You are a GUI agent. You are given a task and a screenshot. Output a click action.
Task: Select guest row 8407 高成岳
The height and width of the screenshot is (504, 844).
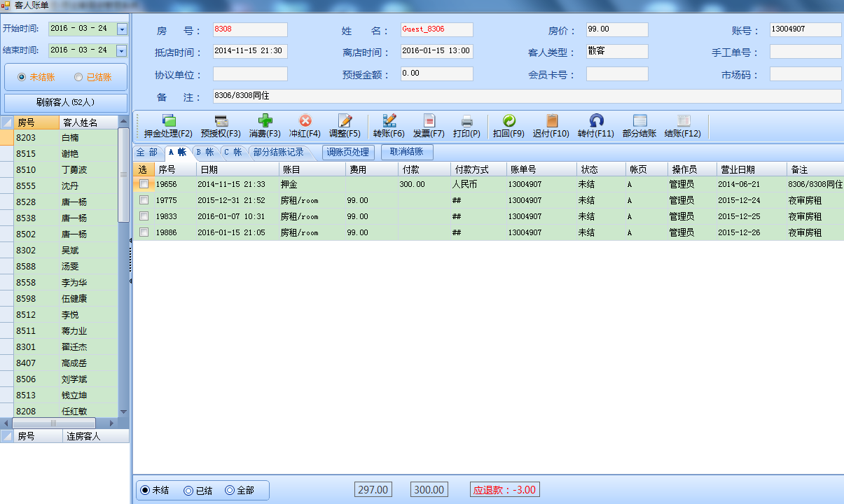[x=66, y=363]
